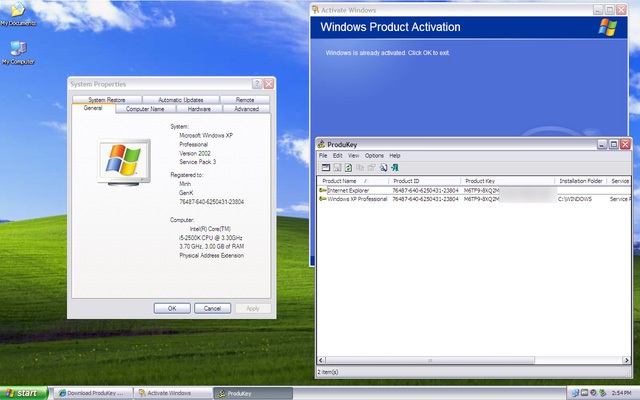This screenshot has height=400, width=640.
Task: Open Select Source icon in ProduKey toolbar
Action: (326, 167)
